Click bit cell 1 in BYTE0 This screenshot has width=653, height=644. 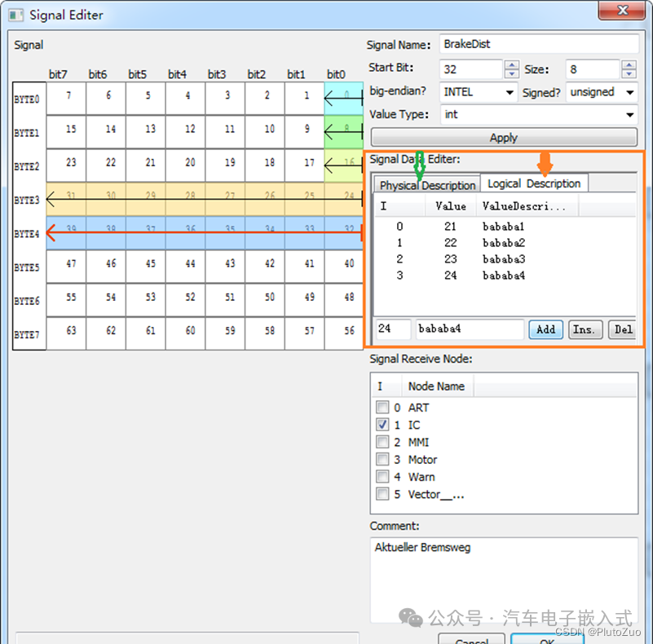tap(305, 99)
